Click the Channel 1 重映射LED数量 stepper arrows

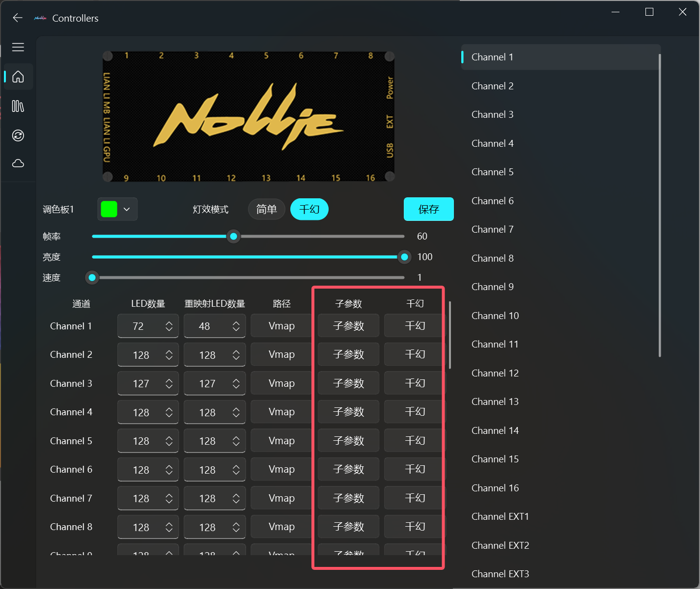(236, 326)
